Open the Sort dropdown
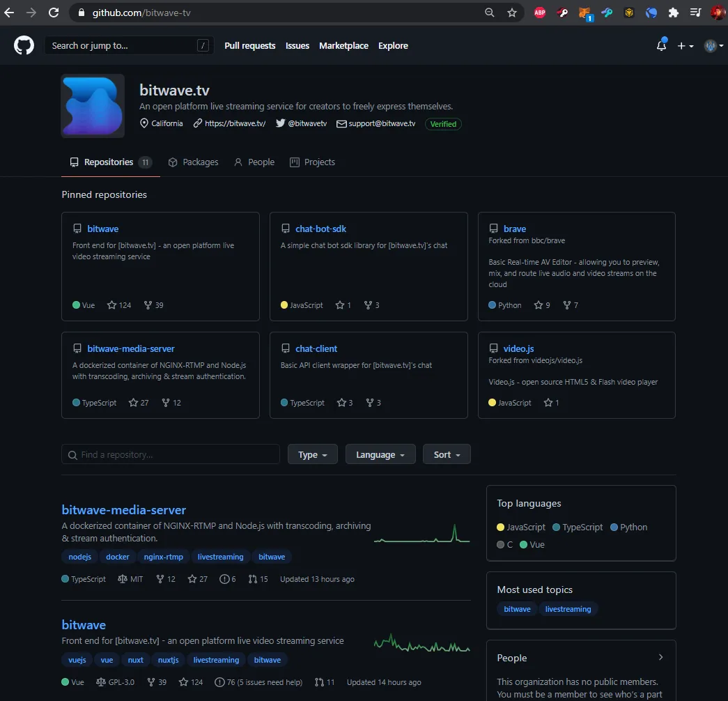Image resolution: width=728 pixels, height=701 pixels. tap(447, 454)
